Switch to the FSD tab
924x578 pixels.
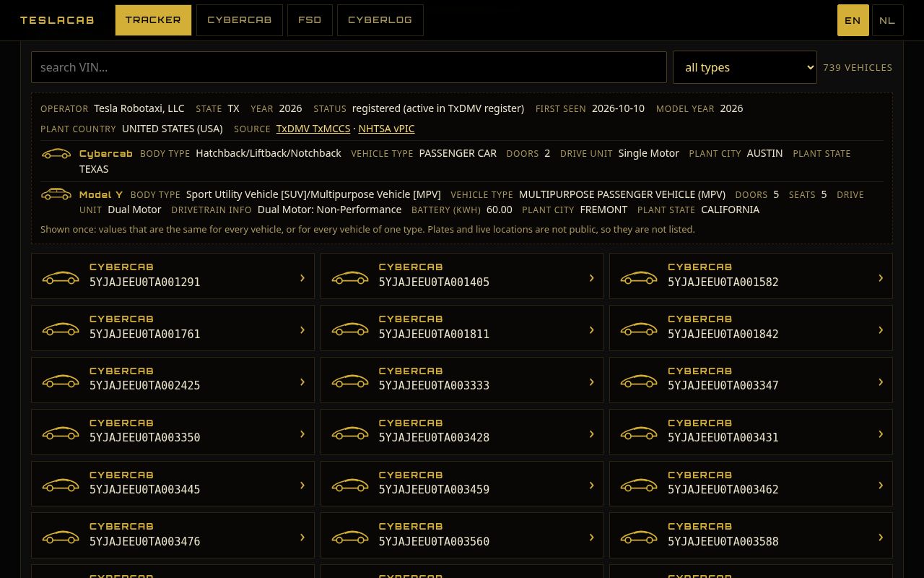(310, 20)
